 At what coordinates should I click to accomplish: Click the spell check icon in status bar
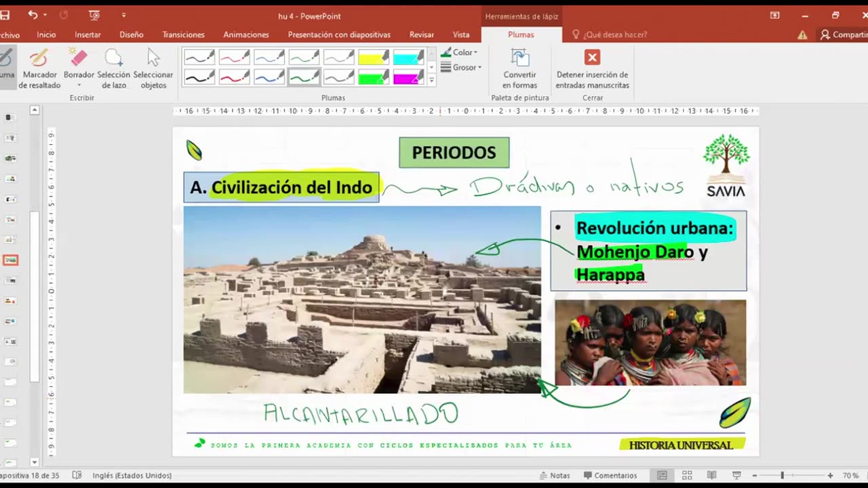click(x=77, y=475)
